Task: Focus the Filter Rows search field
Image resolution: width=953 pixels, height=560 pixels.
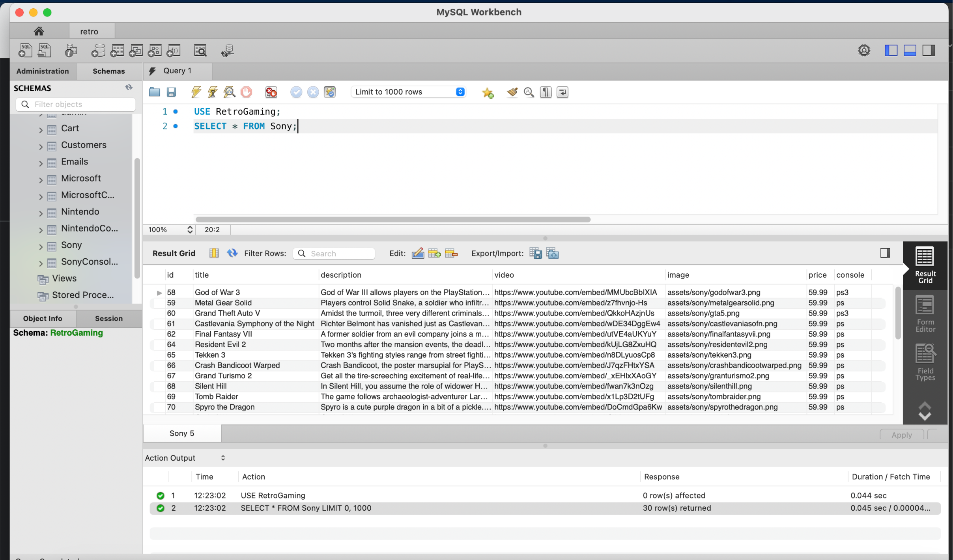Action: [334, 254]
